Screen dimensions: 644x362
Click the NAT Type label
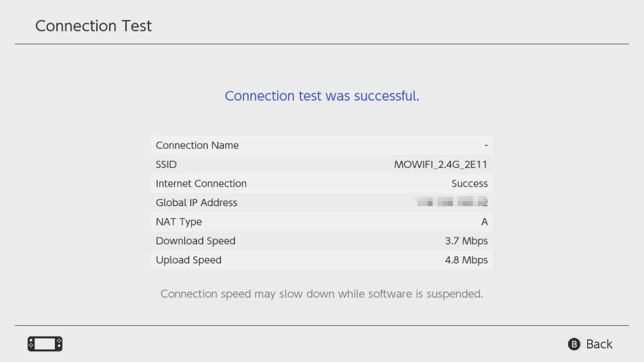(179, 222)
